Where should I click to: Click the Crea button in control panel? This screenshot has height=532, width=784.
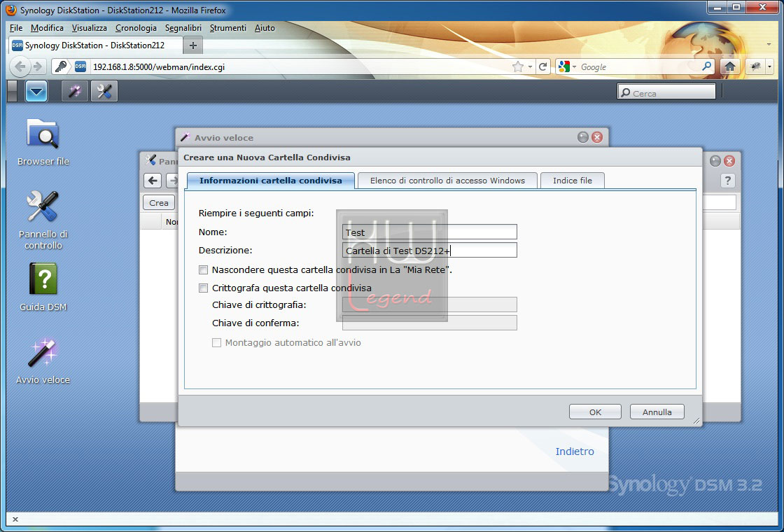[159, 202]
